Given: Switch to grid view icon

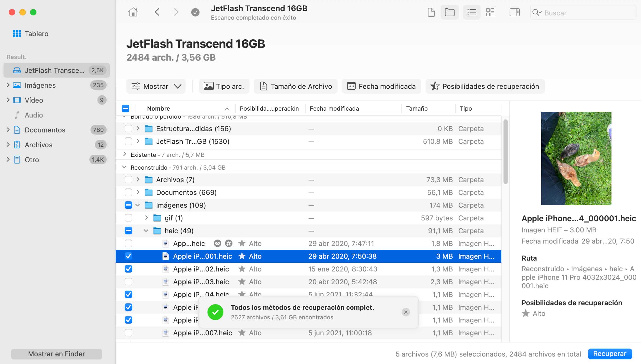Looking at the screenshot, I should click(490, 12).
